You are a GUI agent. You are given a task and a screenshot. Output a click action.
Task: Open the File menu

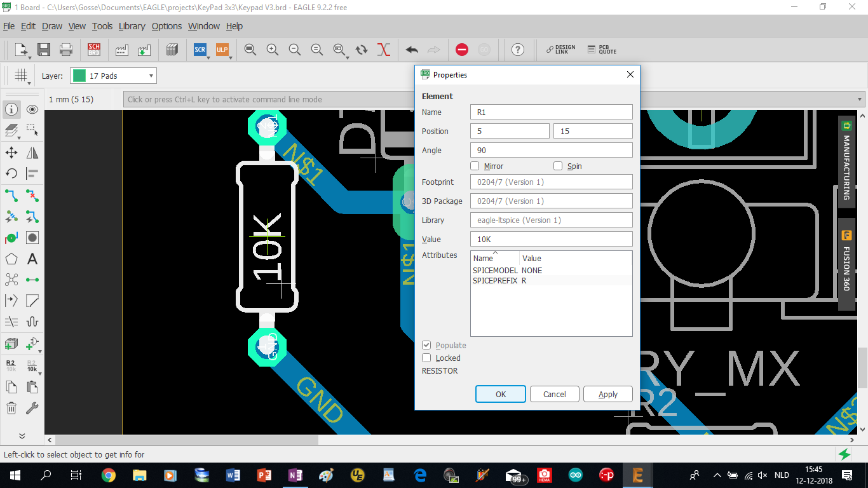point(9,26)
